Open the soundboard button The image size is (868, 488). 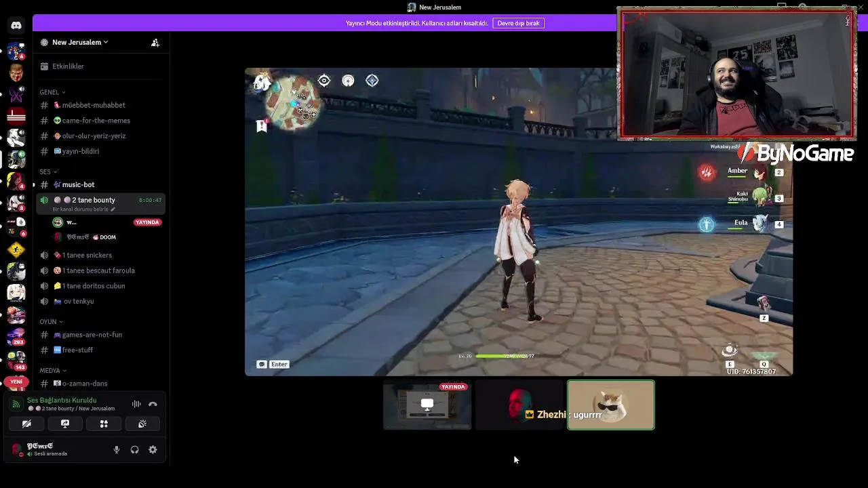pos(142,424)
